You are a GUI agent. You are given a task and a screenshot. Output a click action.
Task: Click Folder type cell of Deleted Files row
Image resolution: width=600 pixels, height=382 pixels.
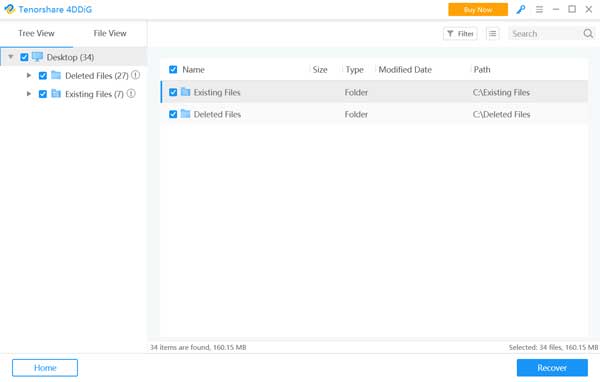pos(356,114)
